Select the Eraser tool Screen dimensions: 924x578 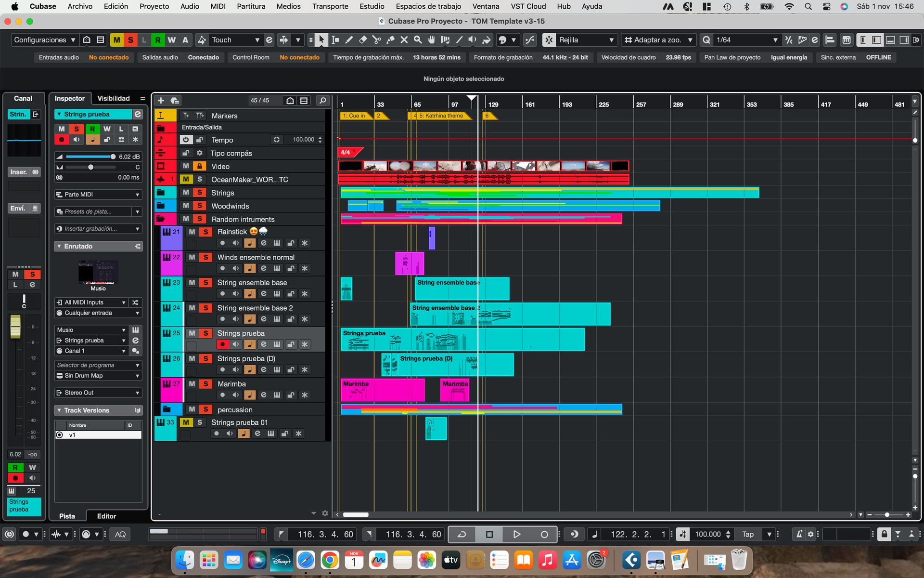(x=363, y=40)
